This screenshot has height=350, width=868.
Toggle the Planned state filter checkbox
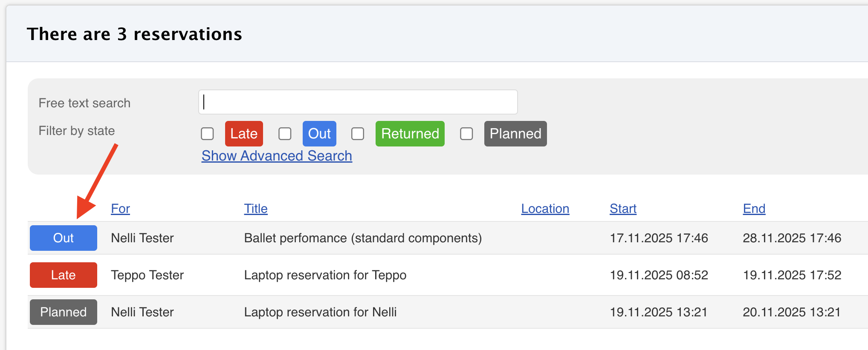tap(466, 134)
